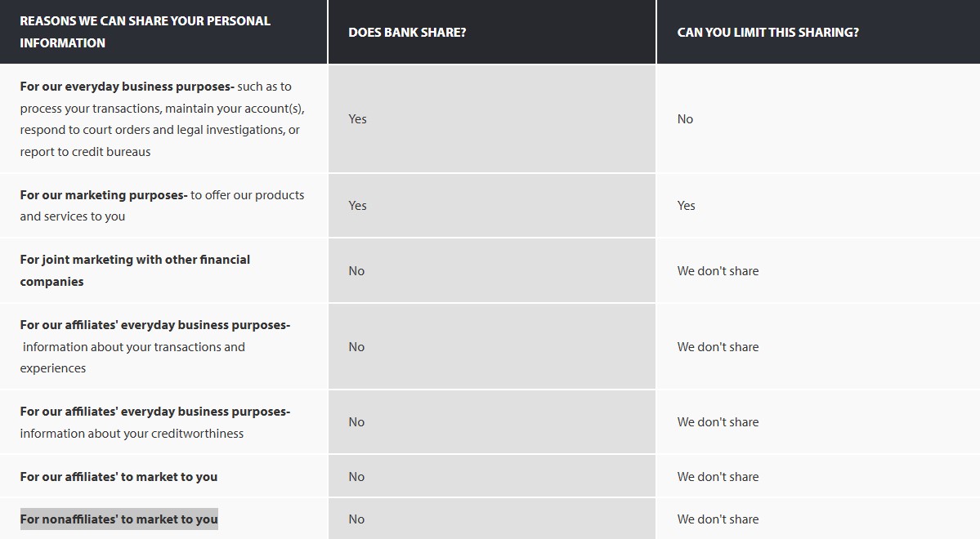980x539 pixels.
Task: Click highlighted "For nonaffiliates' to market to you"
Action: [119, 519]
